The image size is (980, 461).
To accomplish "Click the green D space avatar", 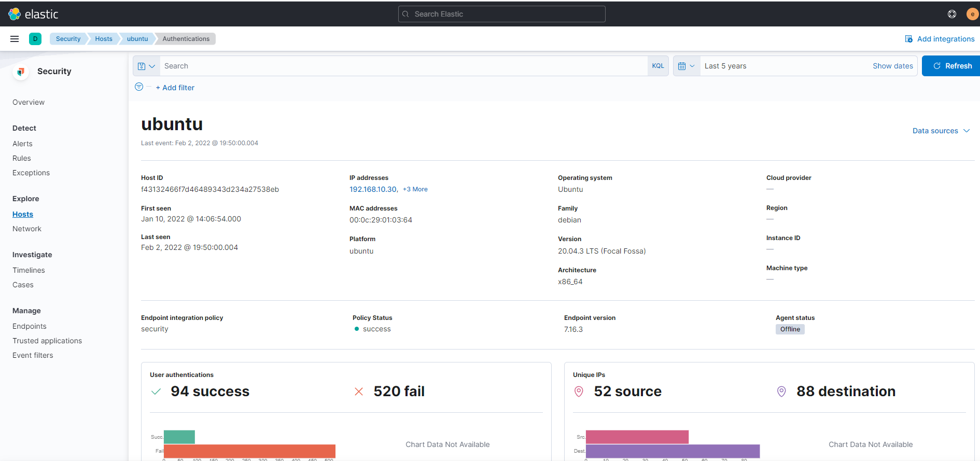I will tap(35, 39).
